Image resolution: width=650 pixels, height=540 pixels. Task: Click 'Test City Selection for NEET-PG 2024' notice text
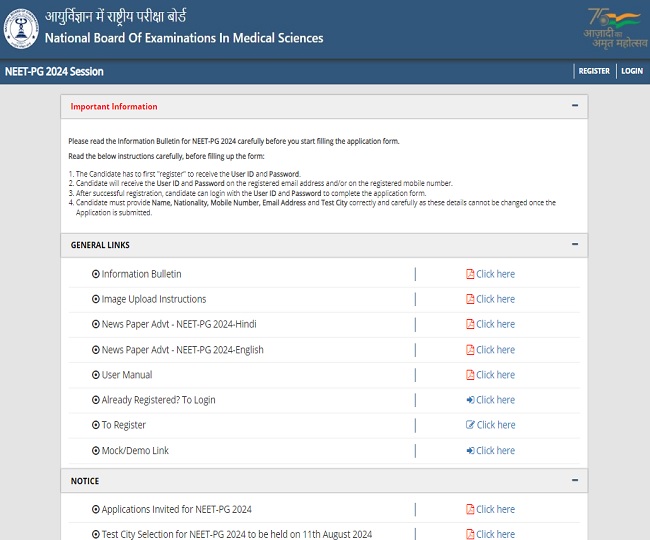237,534
